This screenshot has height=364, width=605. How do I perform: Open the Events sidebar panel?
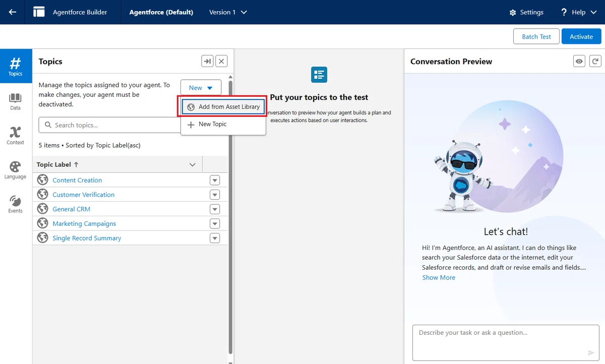click(x=15, y=204)
